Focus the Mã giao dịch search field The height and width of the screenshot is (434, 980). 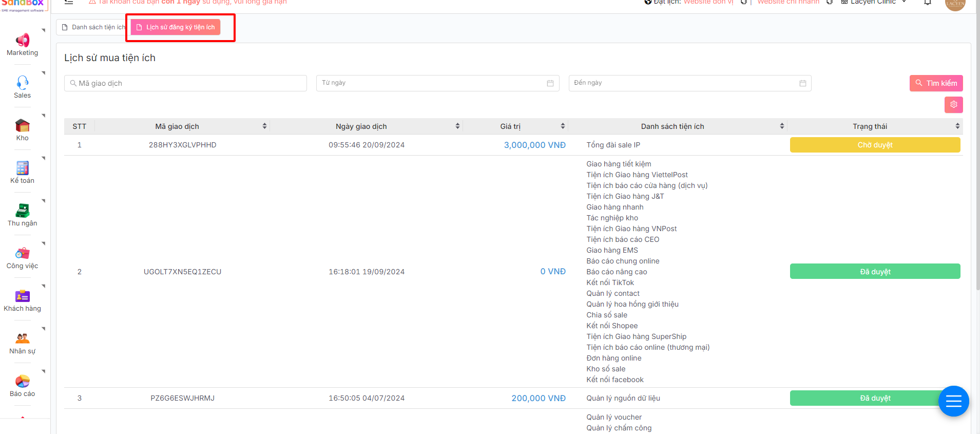click(x=185, y=83)
